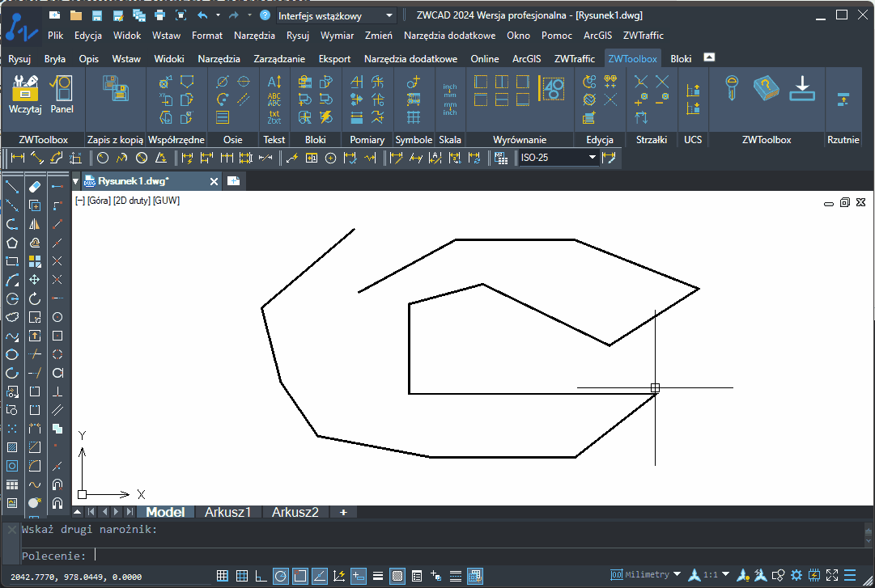Toggle Object Snap in status bar

click(300, 576)
